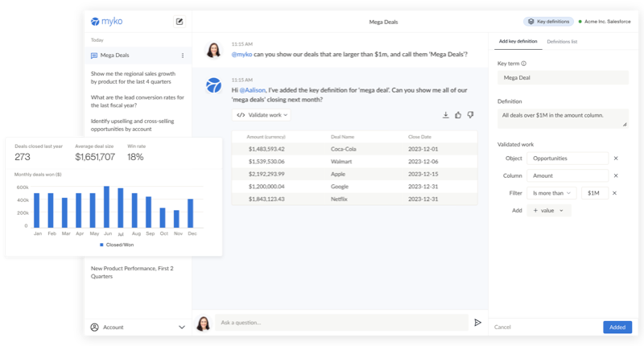Screen dimensions: 644x346
Task: Select the Apple deal name
Action: (x=338, y=174)
